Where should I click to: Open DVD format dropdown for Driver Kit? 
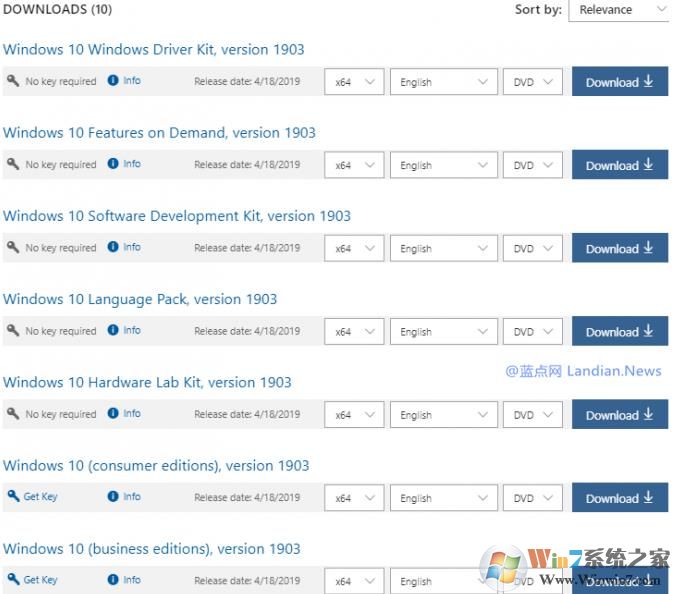[x=533, y=82]
